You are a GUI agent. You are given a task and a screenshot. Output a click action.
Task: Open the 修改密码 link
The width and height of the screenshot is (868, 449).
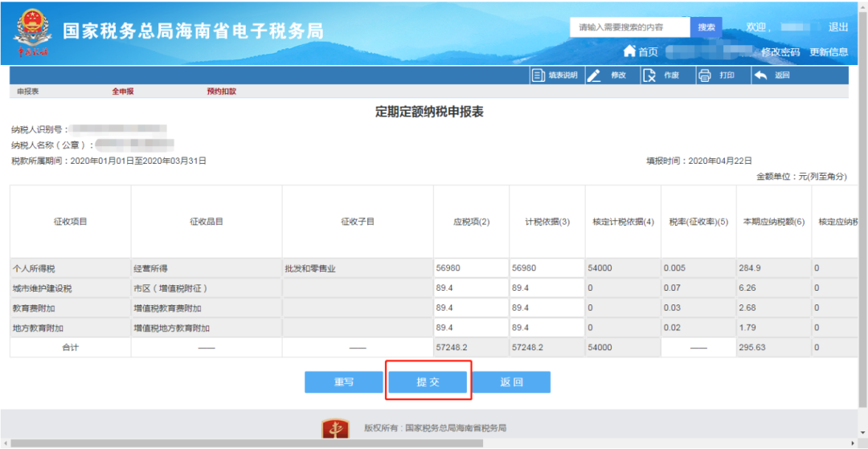(780, 52)
